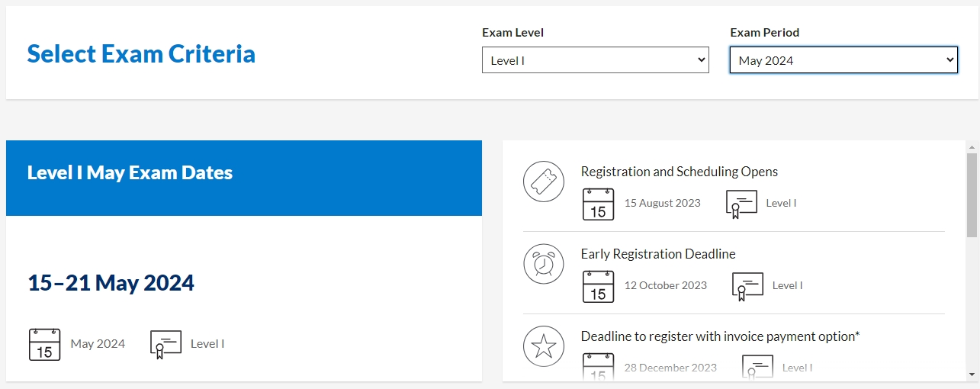Image resolution: width=980 pixels, height=389 pixels.
Task: Click the calendar icon beside May 2024
Action: coord(44,344)
